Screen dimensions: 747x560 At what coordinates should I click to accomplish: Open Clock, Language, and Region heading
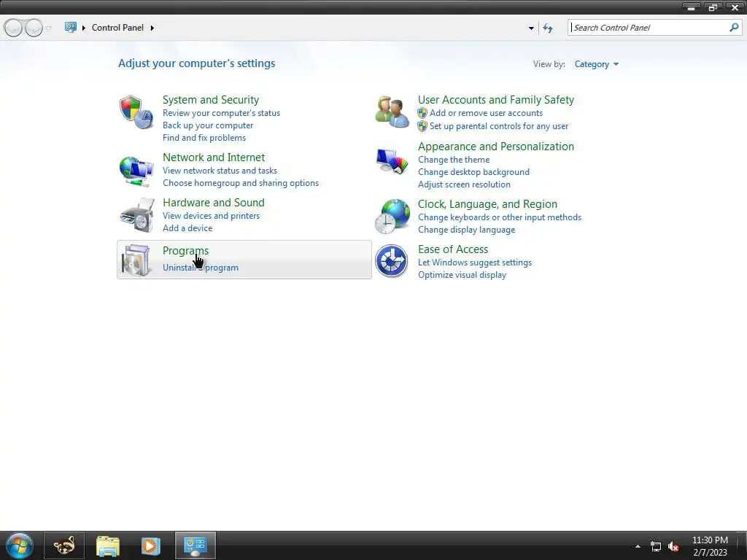[x=487, y=204]
